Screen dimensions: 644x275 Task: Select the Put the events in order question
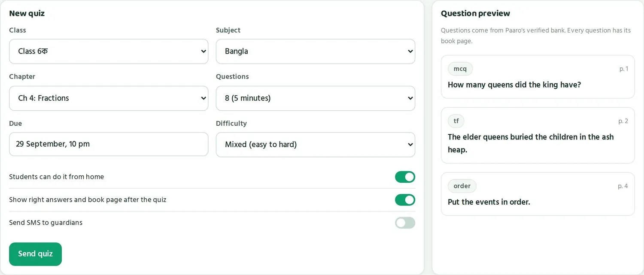pos(538,194)
